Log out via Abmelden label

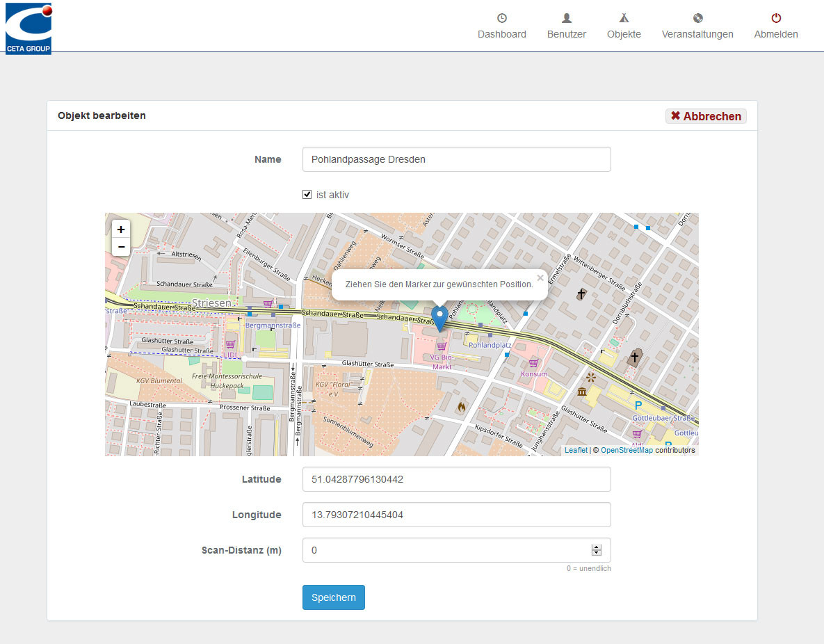pyautogui.click(x=775, y=34)
